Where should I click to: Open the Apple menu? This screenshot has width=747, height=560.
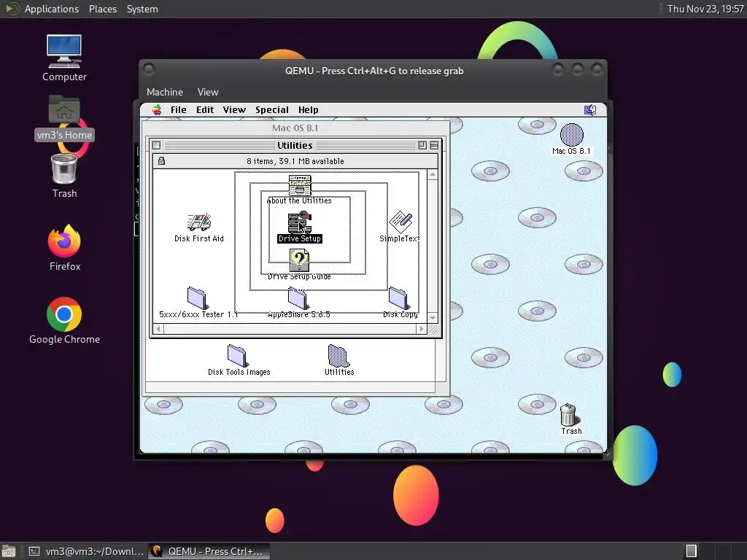(157, 110)
